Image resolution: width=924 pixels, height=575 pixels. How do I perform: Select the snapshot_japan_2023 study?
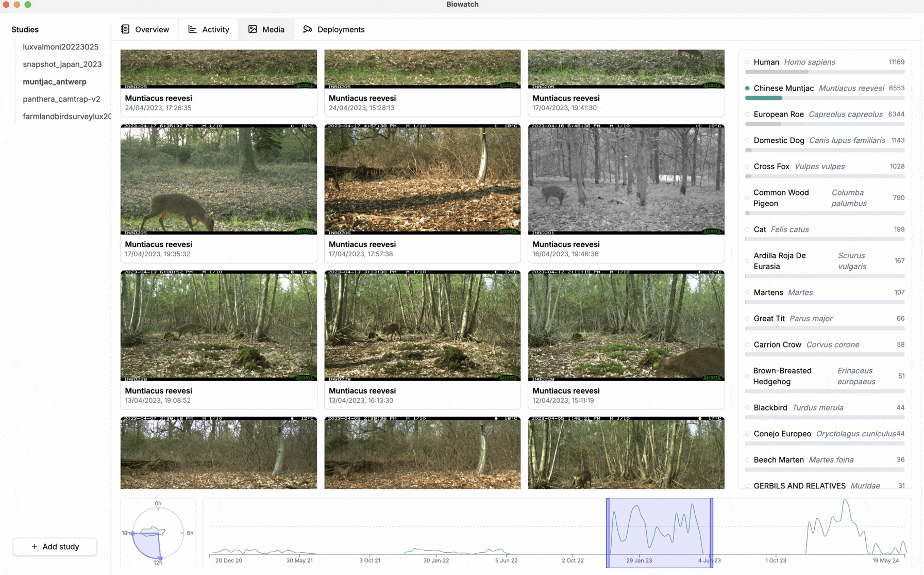coord(62,64)
